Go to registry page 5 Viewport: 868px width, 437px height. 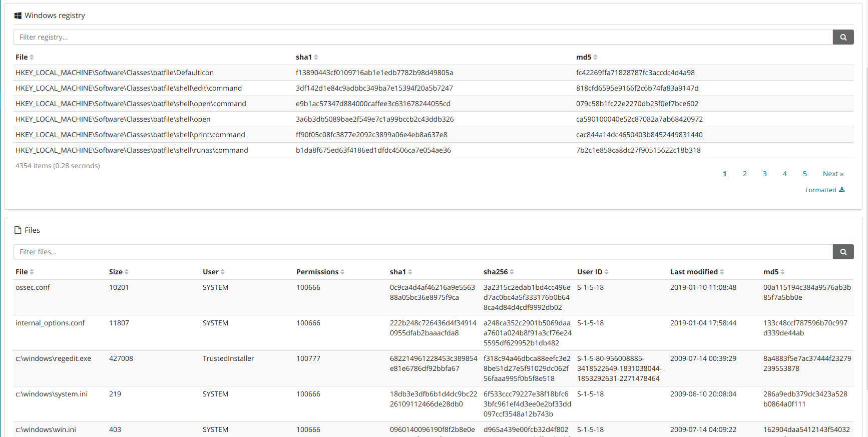coord(804,174)
